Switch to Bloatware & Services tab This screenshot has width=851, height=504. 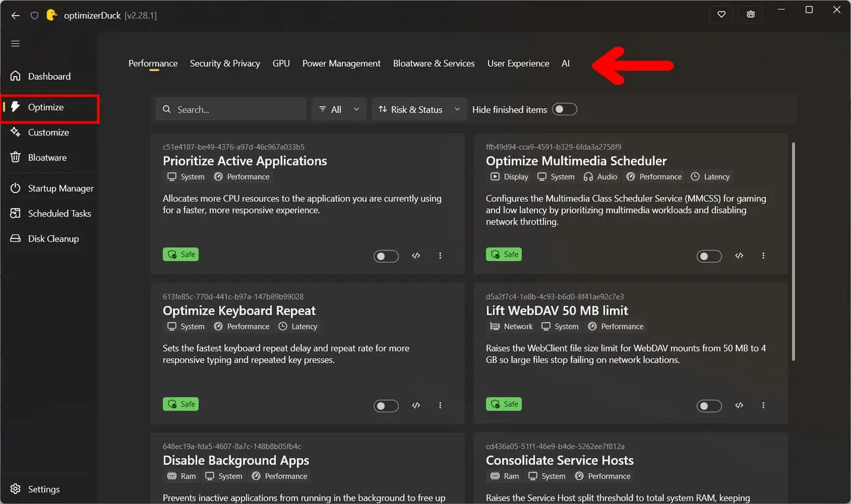[x=433, y=63]
